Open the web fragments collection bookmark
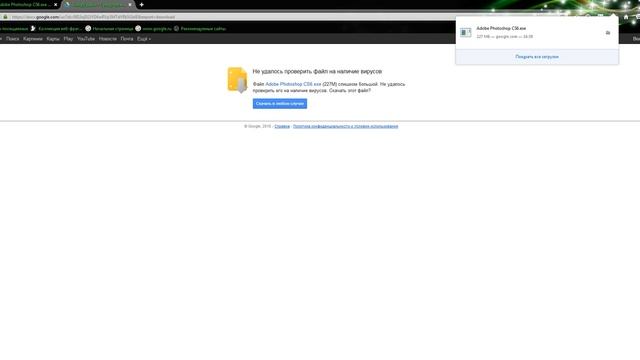 56,29
